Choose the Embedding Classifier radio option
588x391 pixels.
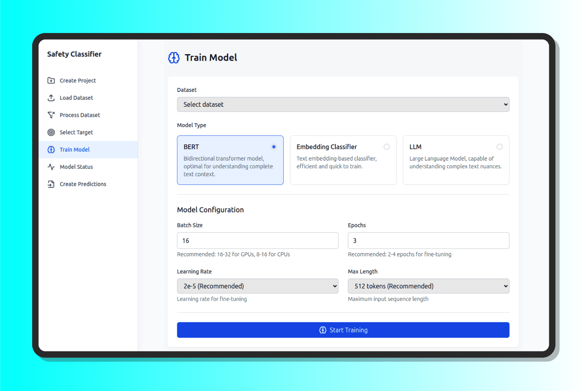[386, 147]
